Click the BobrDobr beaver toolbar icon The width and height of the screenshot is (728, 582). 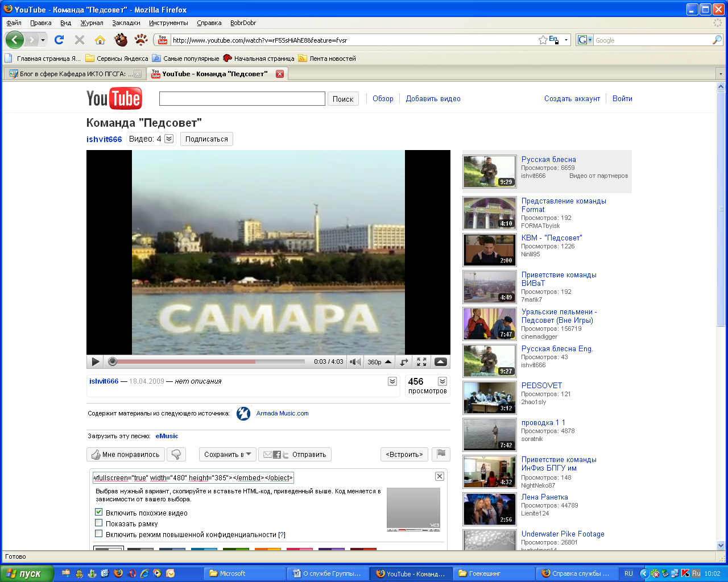pos(121,40)
